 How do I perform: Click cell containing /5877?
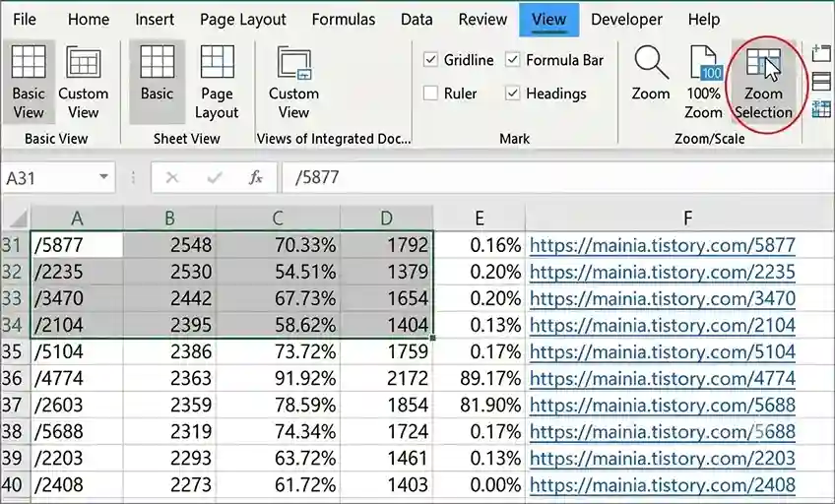77,245
